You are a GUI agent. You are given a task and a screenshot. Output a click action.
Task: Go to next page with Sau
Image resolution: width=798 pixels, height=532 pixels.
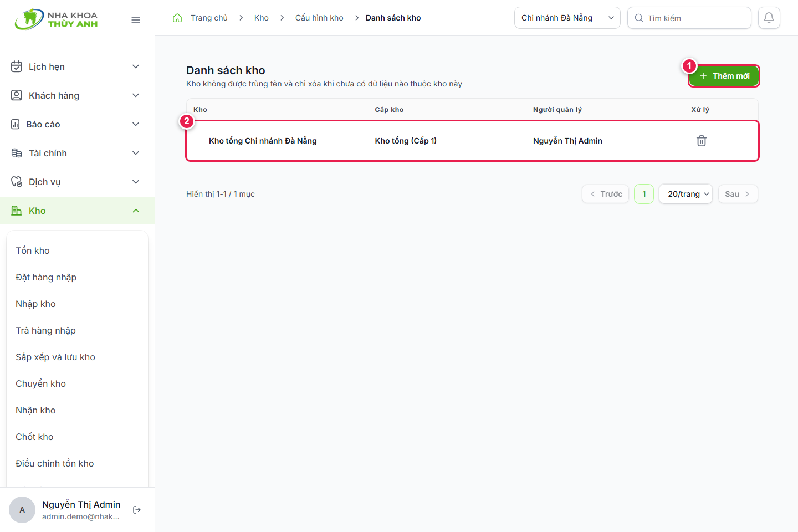pos(738,194)
